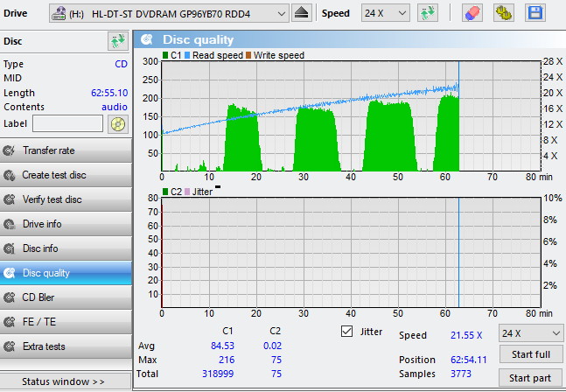566x392 pixels.
Task: Open settings with the yellow gear icon
Action: (x=504, y=13)
